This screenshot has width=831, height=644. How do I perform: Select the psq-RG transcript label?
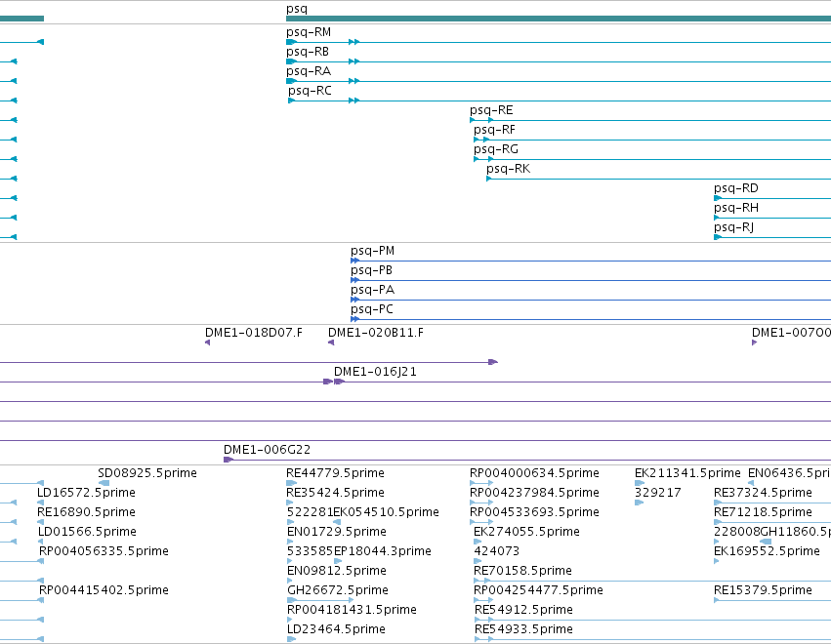click(x=496, y=149)
